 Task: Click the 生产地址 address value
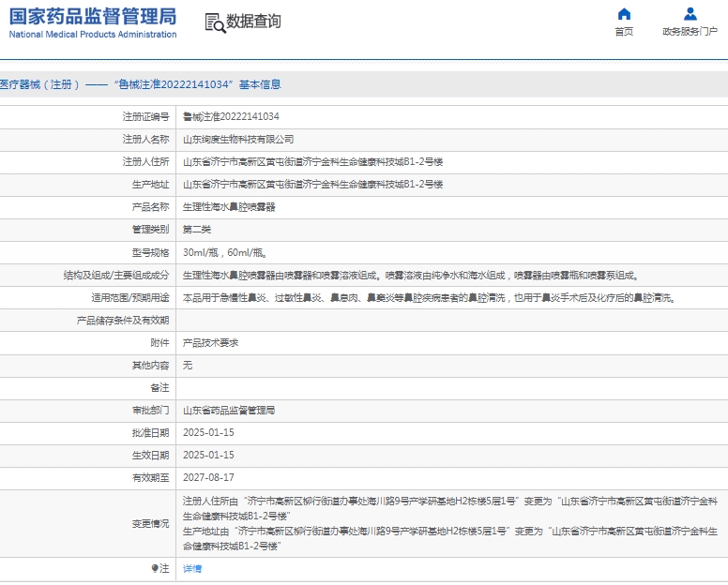[313, 184]
